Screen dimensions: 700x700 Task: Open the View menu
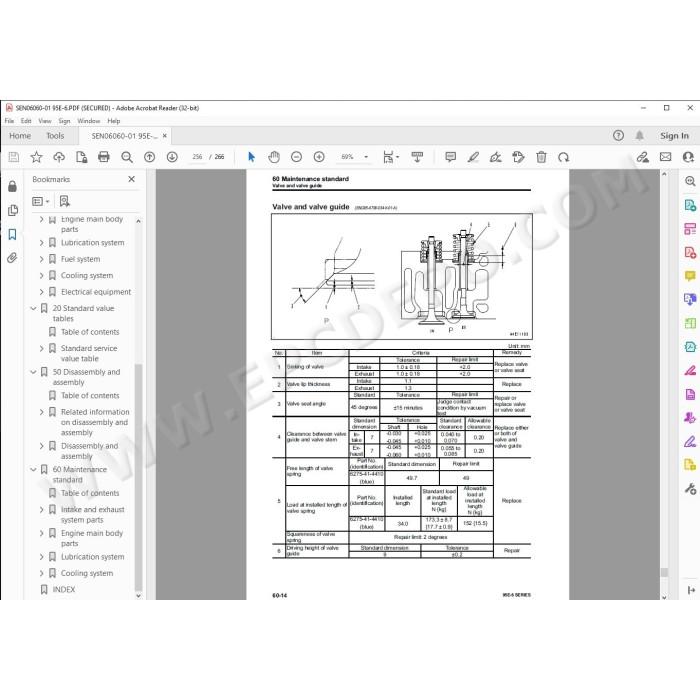coord(45,121)
